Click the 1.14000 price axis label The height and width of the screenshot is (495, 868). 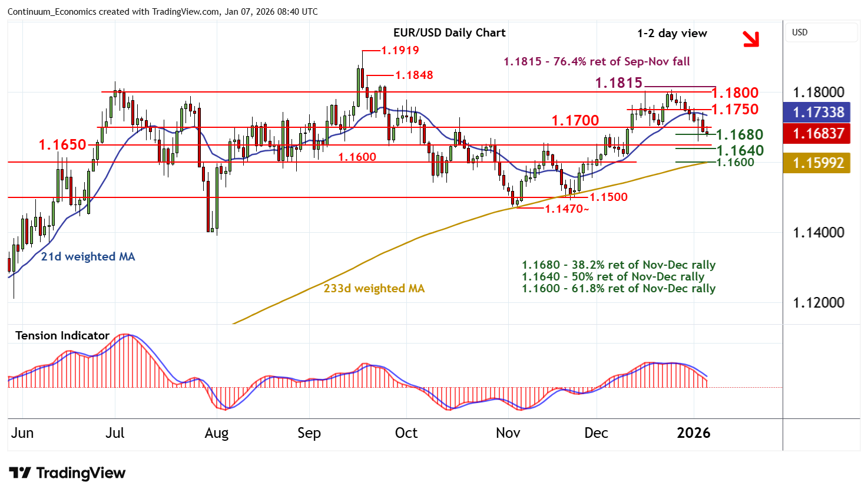coord(818,232)
